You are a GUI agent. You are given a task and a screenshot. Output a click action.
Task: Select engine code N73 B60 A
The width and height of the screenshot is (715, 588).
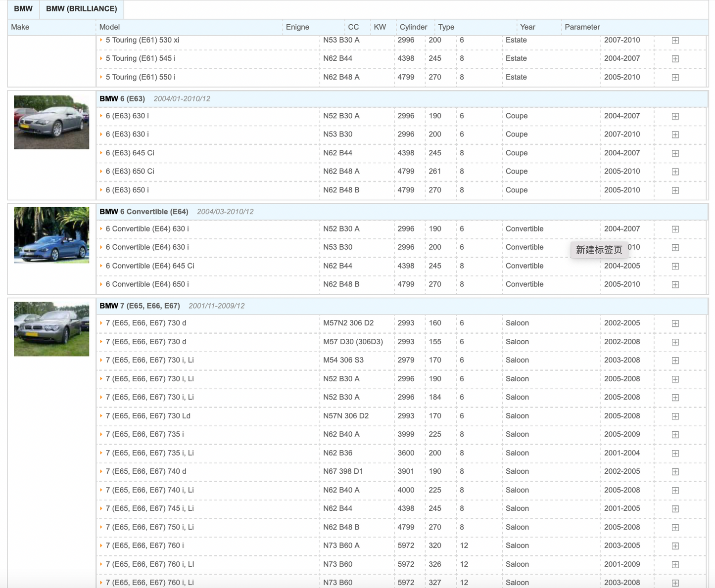[x=341, y=545]
